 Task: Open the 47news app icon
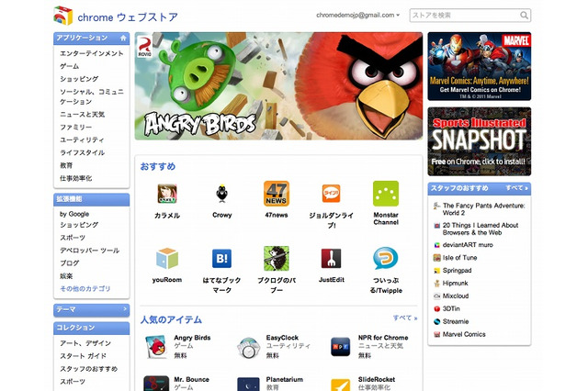pos(277,194)
